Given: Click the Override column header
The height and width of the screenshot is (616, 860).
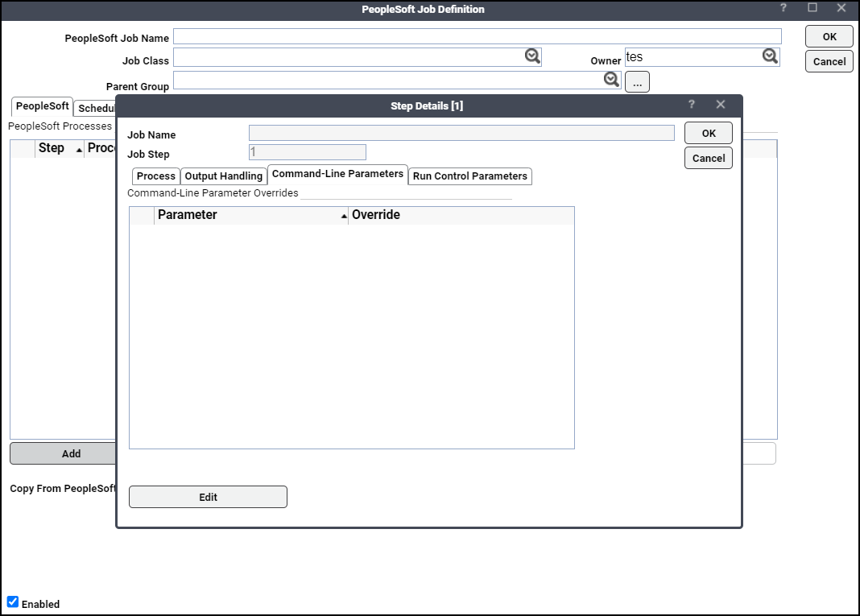Looking at the screenshot, I should [461, 215].
